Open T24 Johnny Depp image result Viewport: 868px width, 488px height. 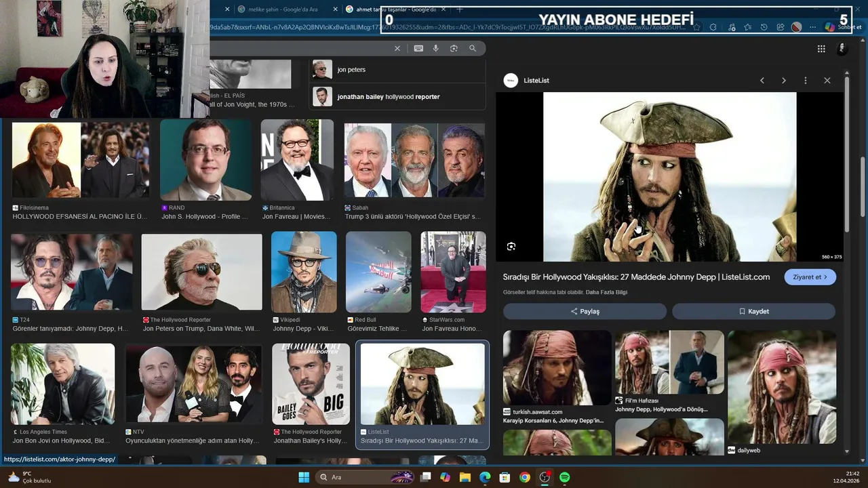point(72,272)
